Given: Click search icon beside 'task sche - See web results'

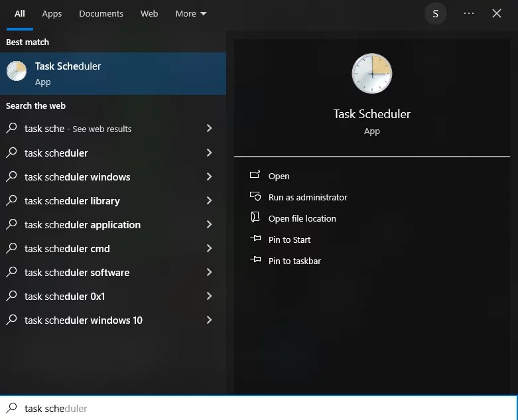Looking at the screenshot, I should 11,128.
